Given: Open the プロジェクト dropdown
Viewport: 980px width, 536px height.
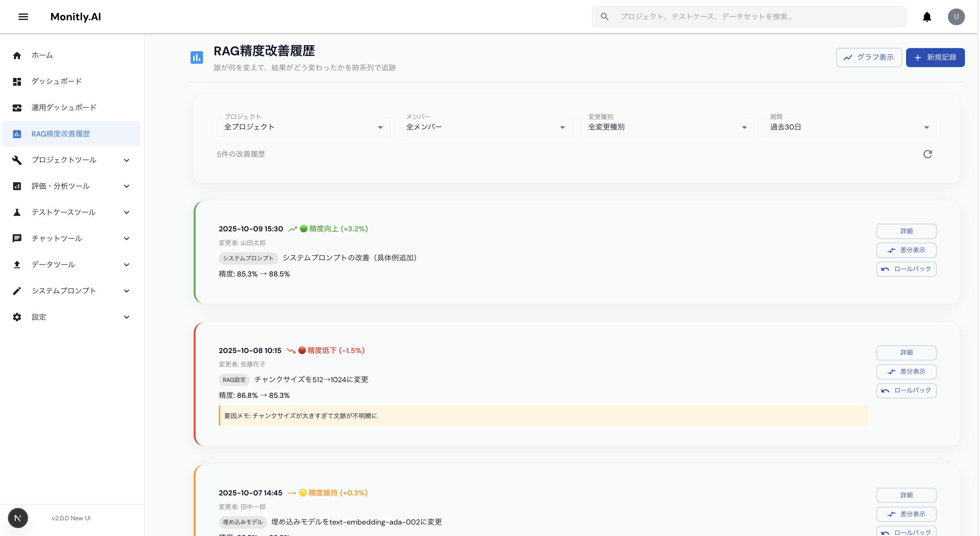Looking at the screenshot, I should pos(303,127).
